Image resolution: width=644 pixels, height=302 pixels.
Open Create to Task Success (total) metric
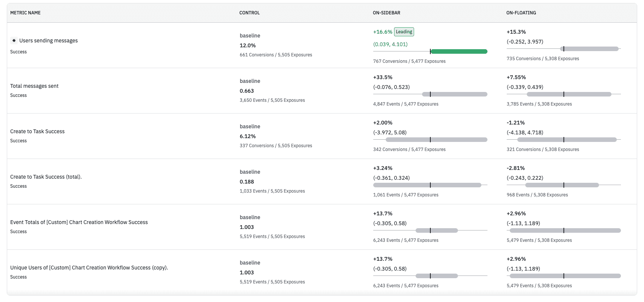point(46,177)
